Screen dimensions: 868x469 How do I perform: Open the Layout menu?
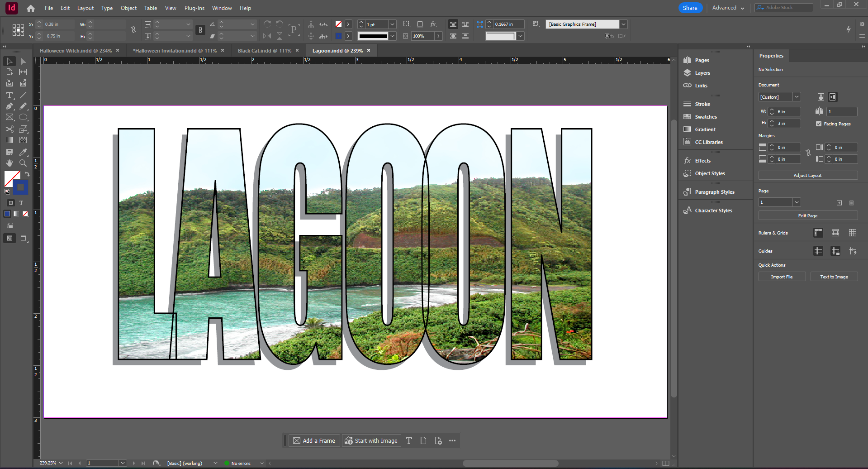coord(85,8)
